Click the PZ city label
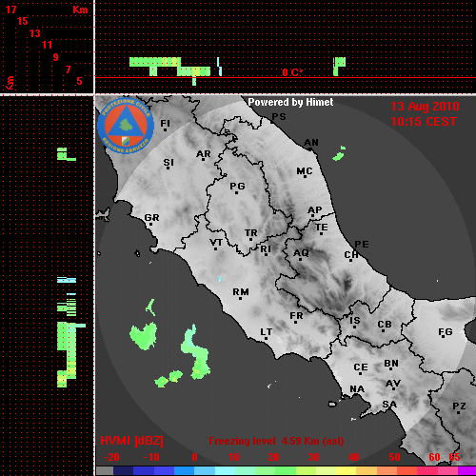476x476 pixels. pyautogui.click(x=459, y=407)
